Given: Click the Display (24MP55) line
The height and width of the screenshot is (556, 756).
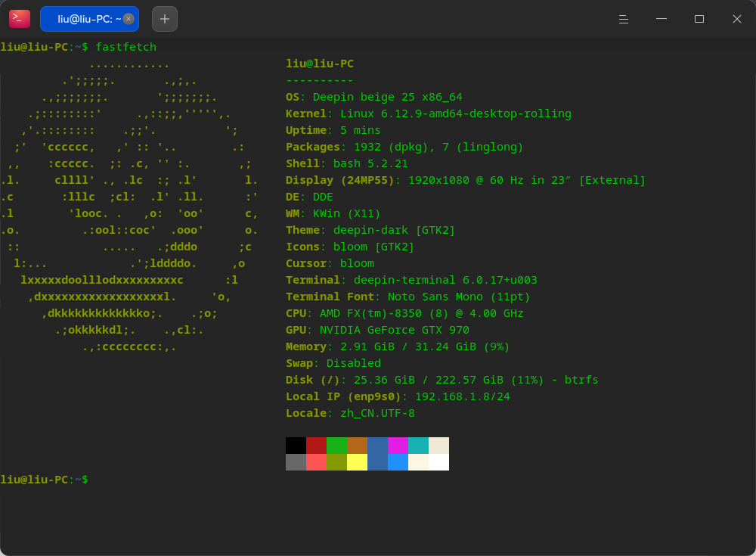Looking at the screenshot, I should [x=465, y=180].
